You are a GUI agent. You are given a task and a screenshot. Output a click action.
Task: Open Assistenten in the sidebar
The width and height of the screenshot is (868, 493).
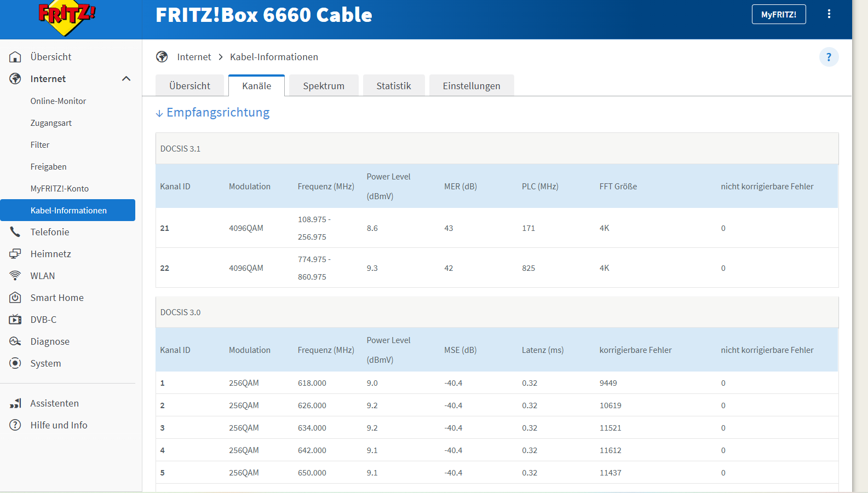tap(54, 403)
